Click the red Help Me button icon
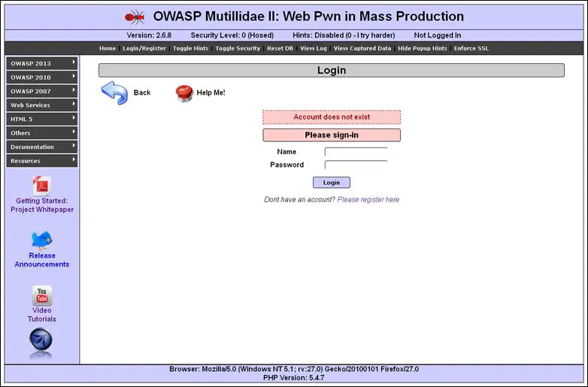This screenshot has height=387, width=588. [x=184, y=92]
